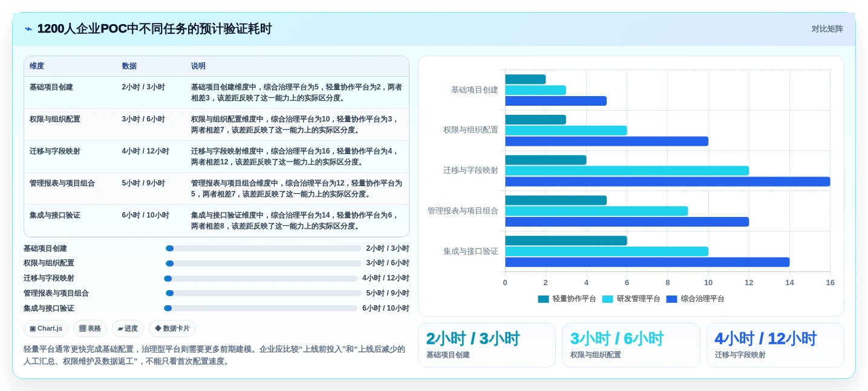Image resolution: width=868 pixels, height=391 pixels.
Task: Click the 数据 column header
Action: point(129,66)
